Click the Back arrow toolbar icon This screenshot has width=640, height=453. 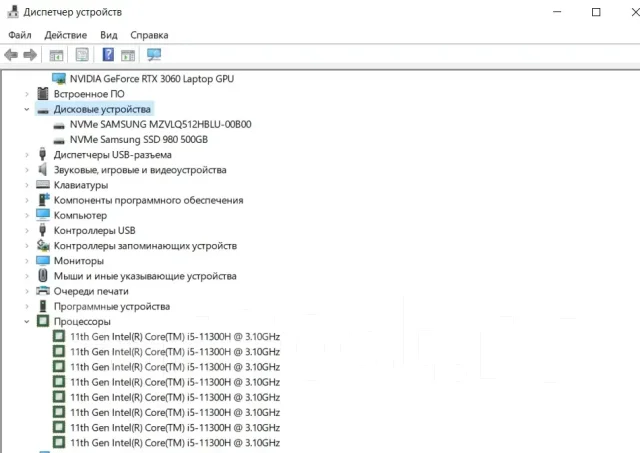11,55
